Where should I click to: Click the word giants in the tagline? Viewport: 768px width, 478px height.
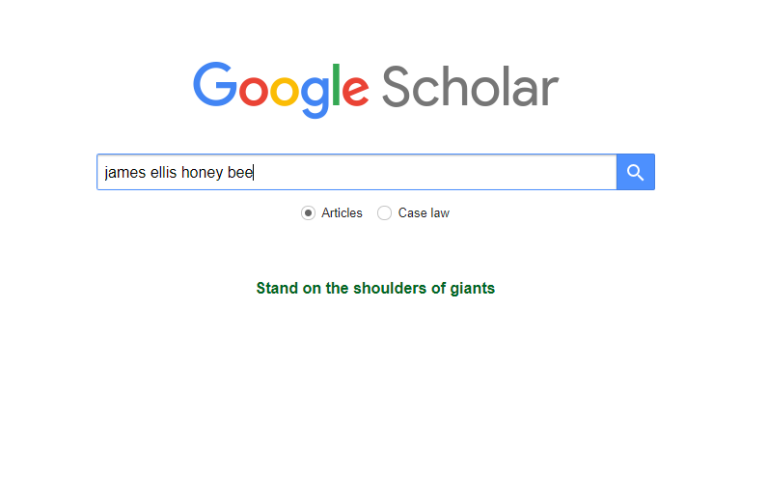pyautogui.click(x=472, y=288)
